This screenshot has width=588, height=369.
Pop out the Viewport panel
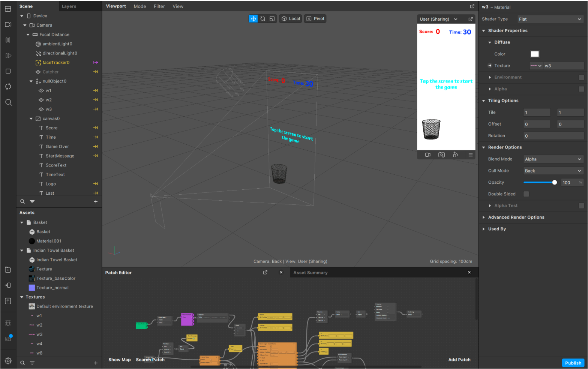(x=472, y=6)
